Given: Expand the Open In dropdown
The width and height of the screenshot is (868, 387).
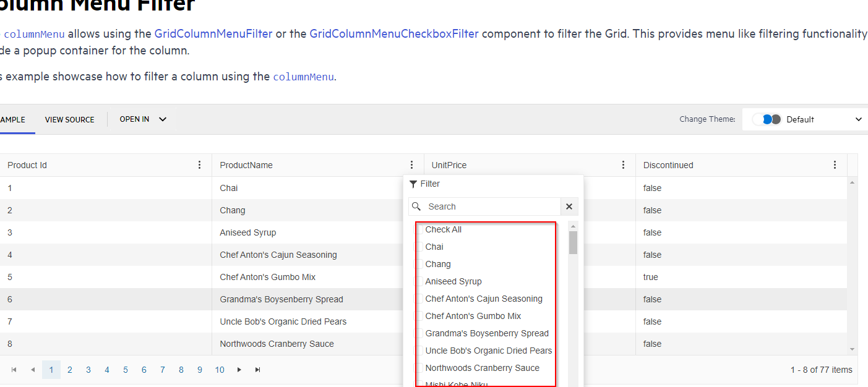Looking at the screenshot, I should point(143,119).
